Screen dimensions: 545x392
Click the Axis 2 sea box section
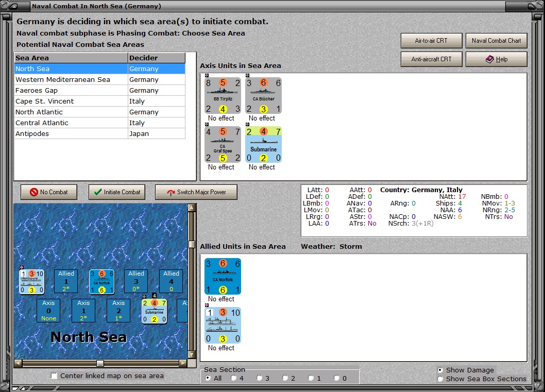click(118, 310)
